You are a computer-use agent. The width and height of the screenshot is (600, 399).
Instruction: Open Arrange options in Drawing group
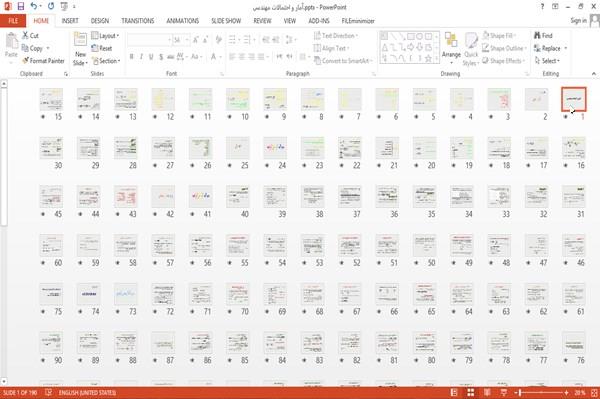(451, 48)
